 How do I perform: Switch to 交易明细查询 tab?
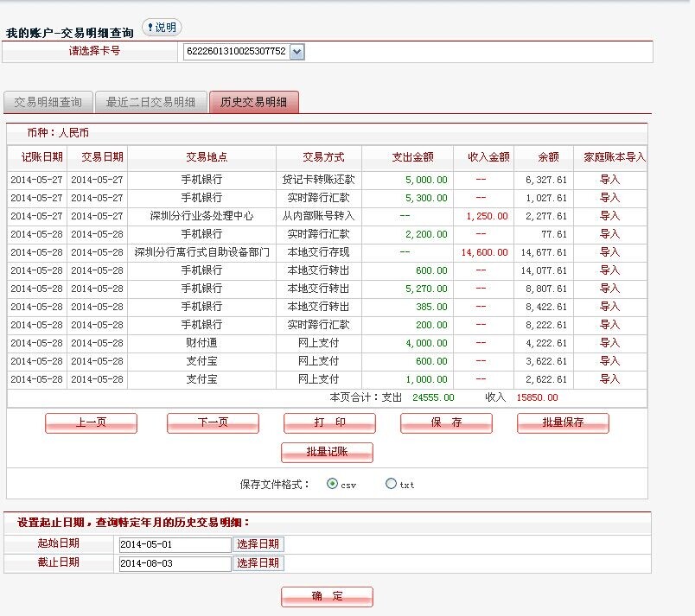[x=48, y=102]
